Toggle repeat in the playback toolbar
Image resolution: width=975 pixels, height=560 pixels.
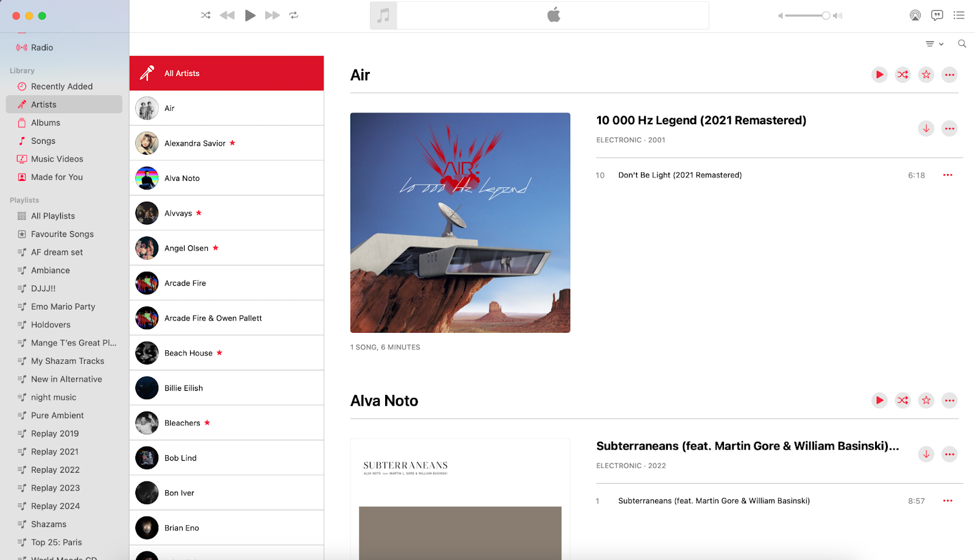click(x=294, y=15)
